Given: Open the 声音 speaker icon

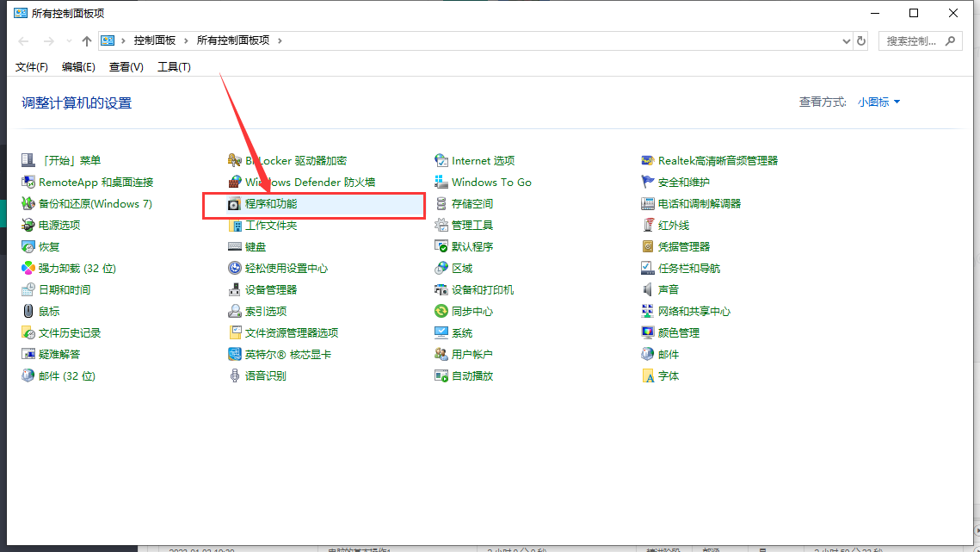Looking at the screenshot, I should click(x=648, y=289).
